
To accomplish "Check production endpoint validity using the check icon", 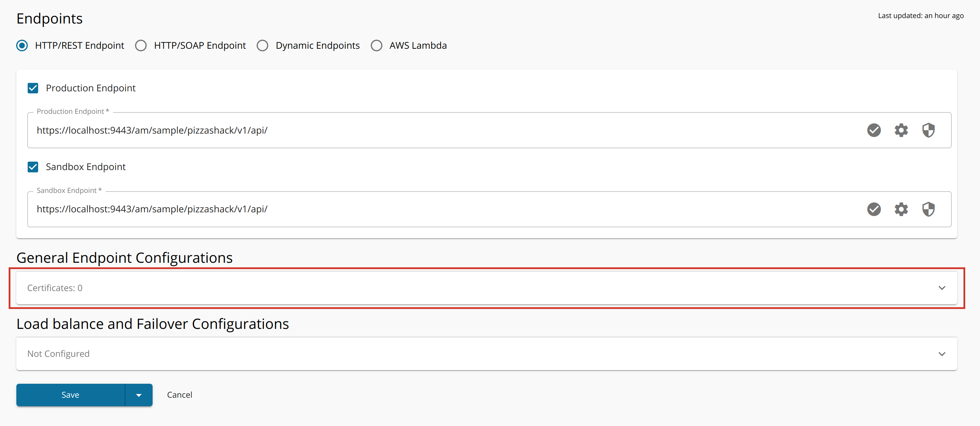I will [874, 130].
